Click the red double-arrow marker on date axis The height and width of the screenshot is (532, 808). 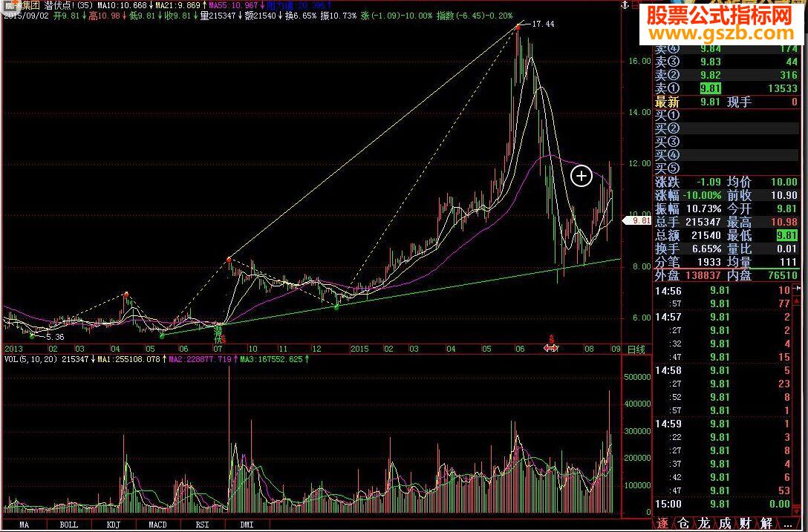[x=551, y=349]
